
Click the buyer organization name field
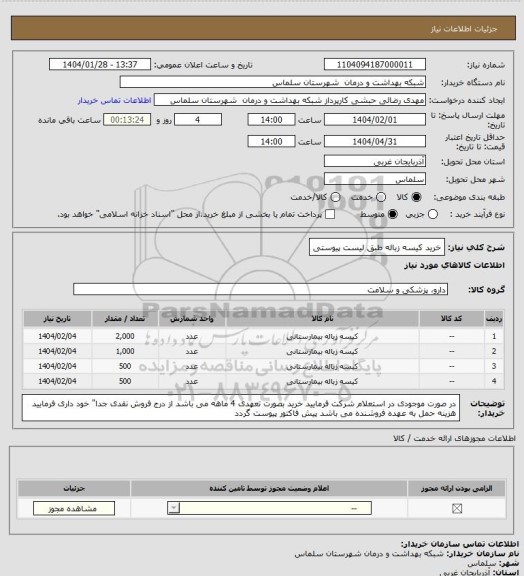point(273,82)
